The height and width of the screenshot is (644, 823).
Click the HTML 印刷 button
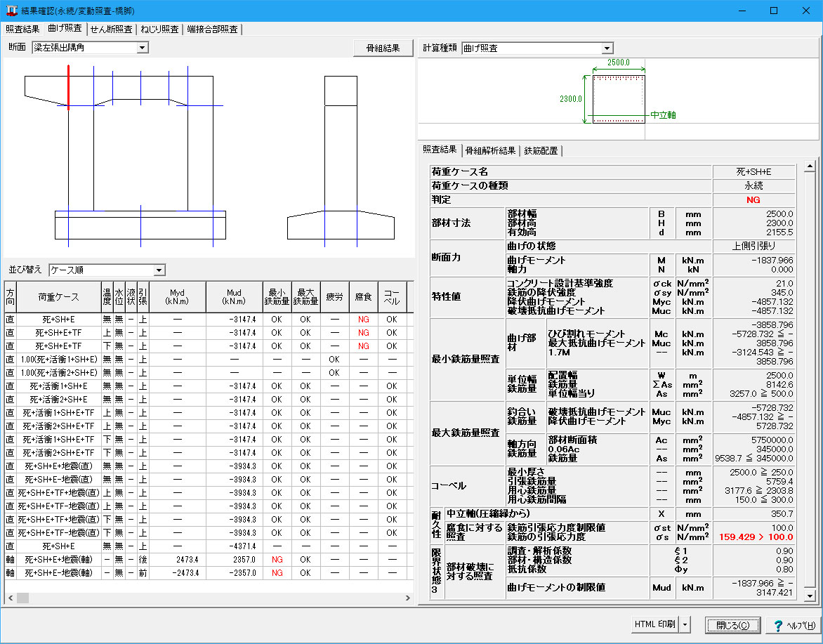[654, 624]
